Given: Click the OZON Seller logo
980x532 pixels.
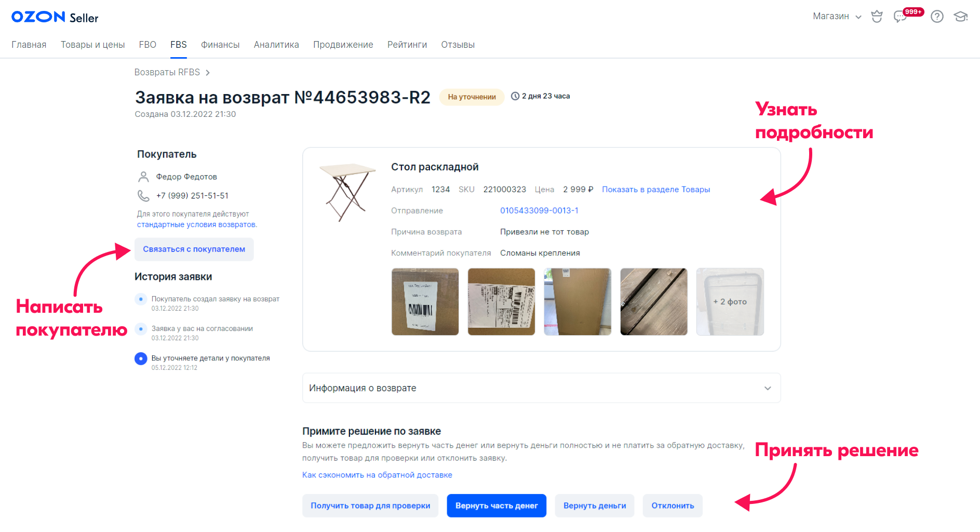Looking at the screenshot, I should click(x=55, y=17).
